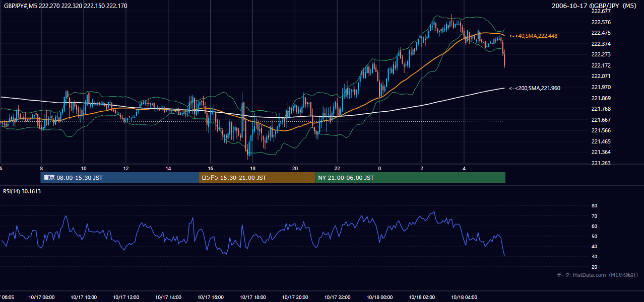Click the 10/18 00:00 time axis label
The height and width of the screenshot is (302, 644).
click(x=380, y=297)
